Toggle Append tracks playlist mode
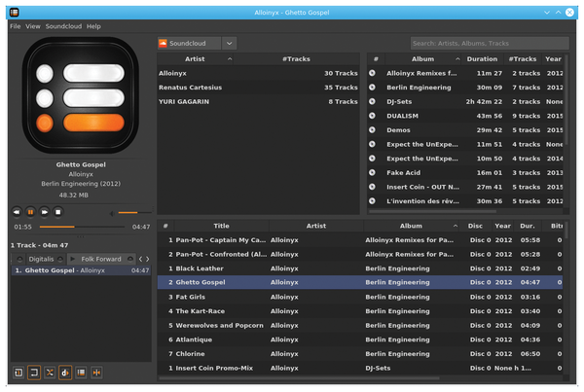 tap(81, 373)
